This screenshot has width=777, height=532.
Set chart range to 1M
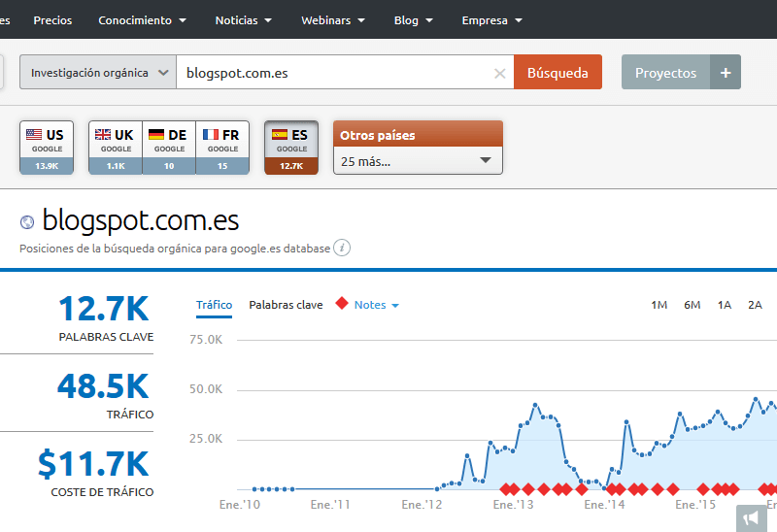pos(659,305)
